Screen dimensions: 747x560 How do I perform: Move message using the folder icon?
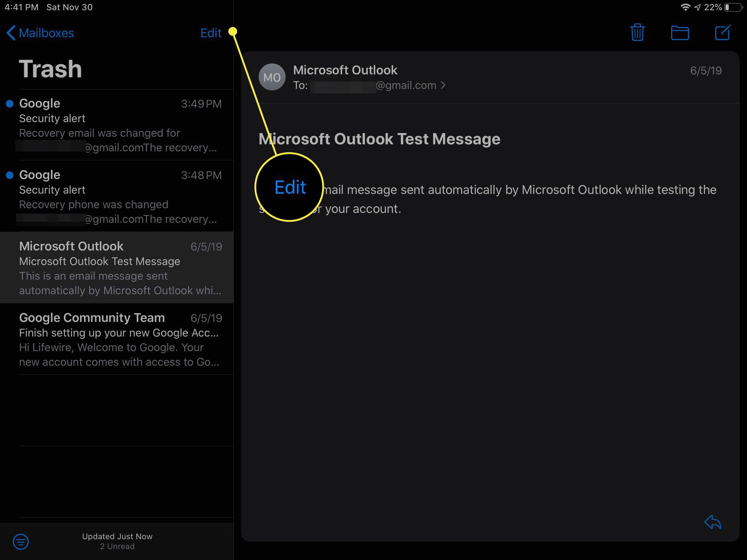pos(680,33)
